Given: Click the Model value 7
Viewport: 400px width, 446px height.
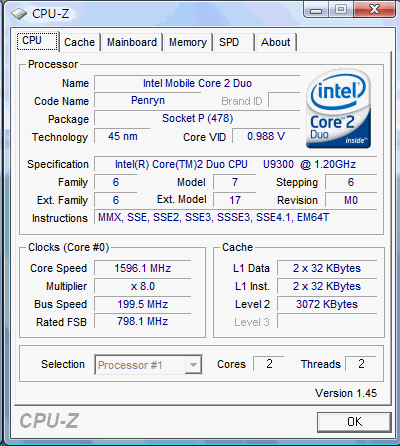Looking at the screenshot, I should [x=235, y=182].
